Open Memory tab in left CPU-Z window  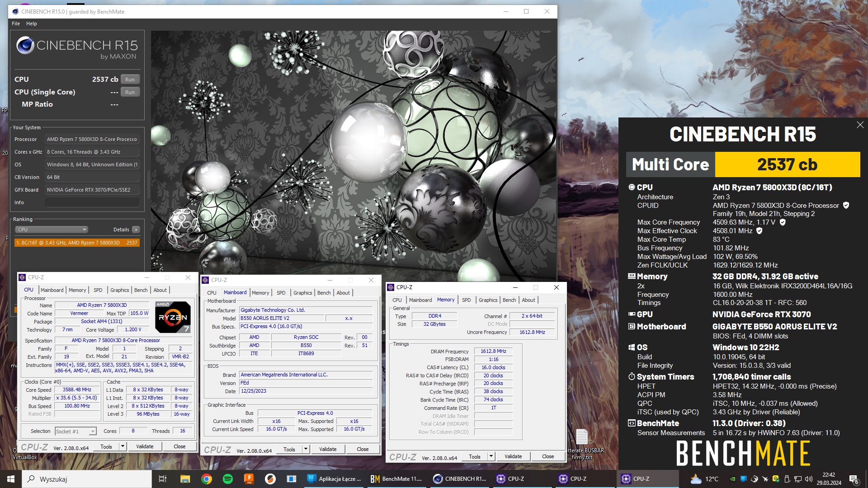pyautogui.click(x=77, y=290)
